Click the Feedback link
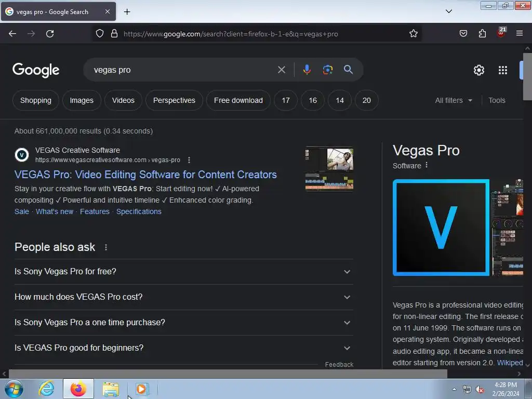Viewport: 532px width, 399px height. (339, 364)
